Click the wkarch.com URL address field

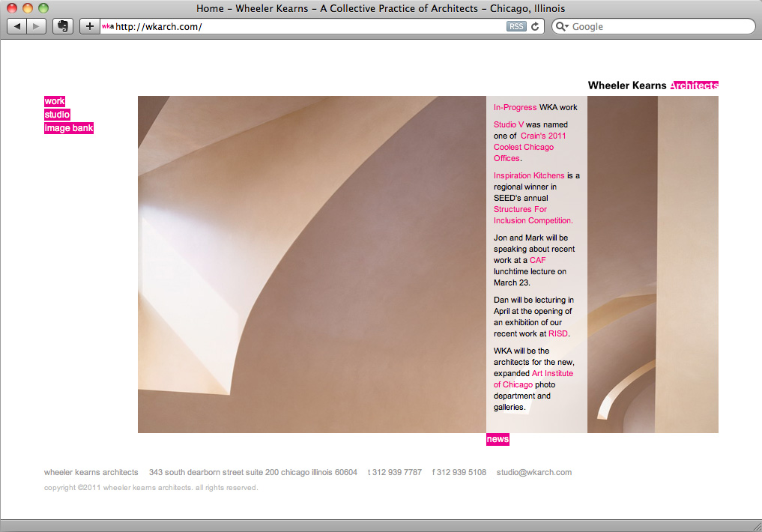(300, 26)
